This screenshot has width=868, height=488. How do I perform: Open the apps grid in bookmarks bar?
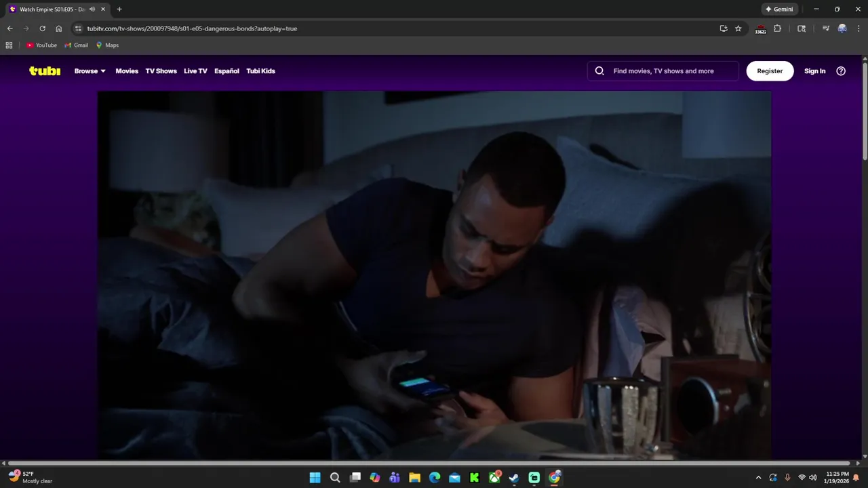coord(9,45)
